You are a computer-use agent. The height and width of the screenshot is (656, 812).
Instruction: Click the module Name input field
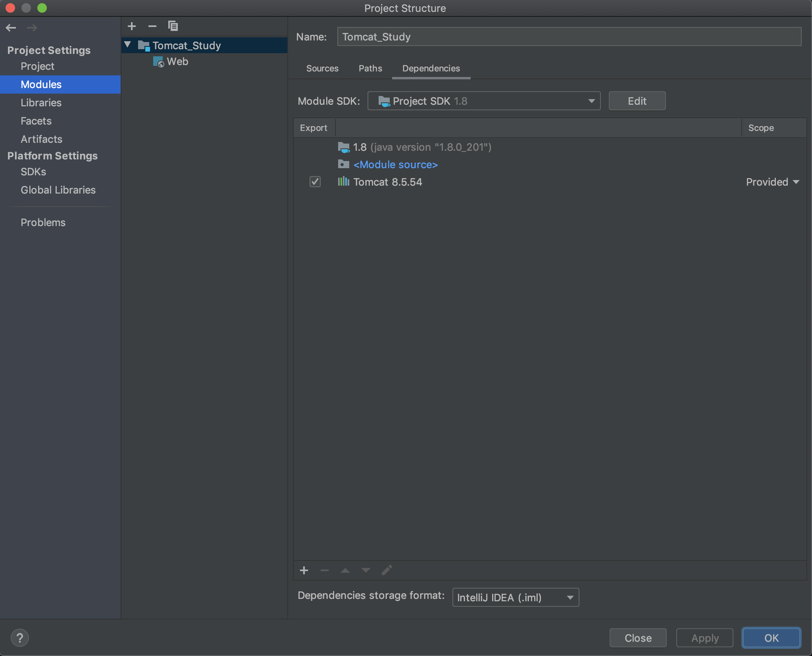569,36
